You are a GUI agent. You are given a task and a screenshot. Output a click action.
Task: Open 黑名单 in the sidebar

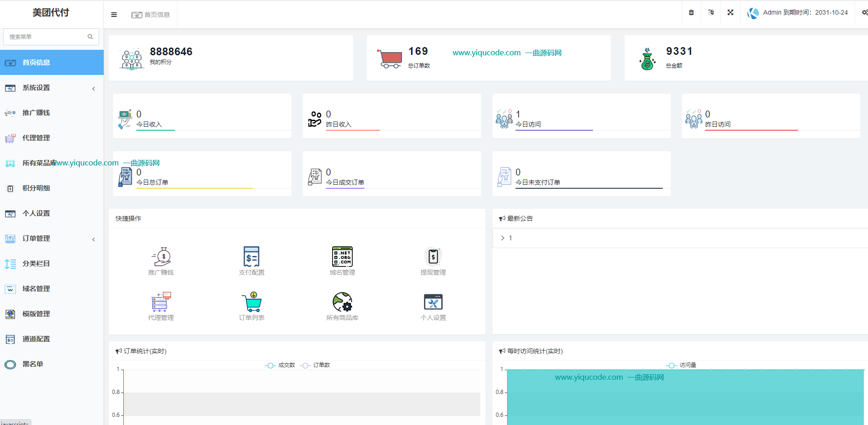click(x=32, y=364)
